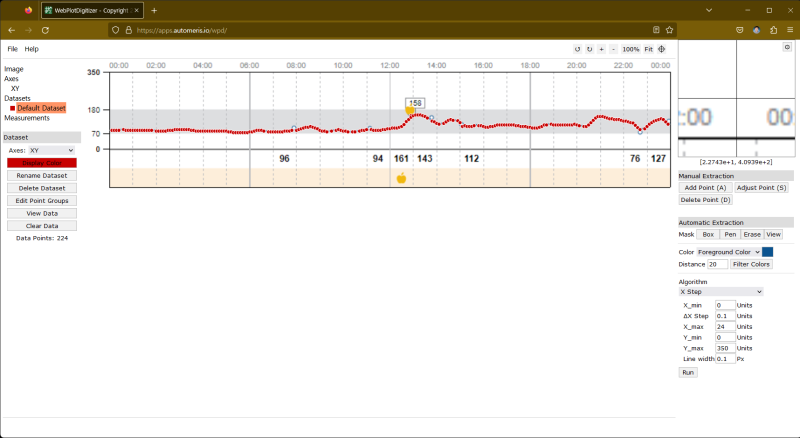
Task: Select the Box mask tool
Action: [x=708, y=234]
